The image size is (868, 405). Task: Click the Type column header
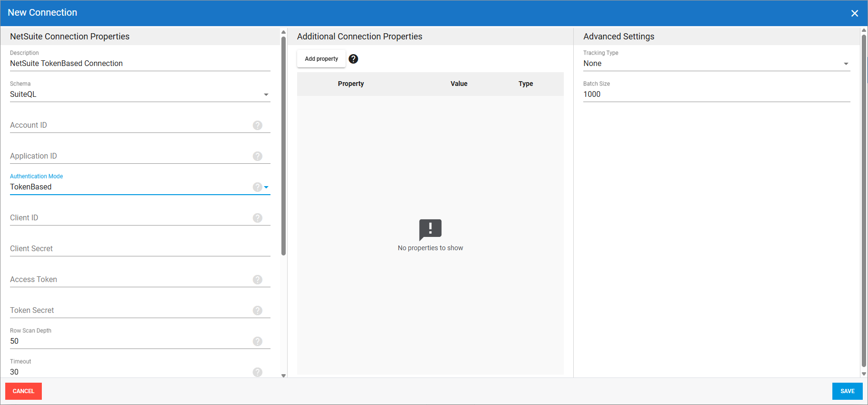pos(526,84)
